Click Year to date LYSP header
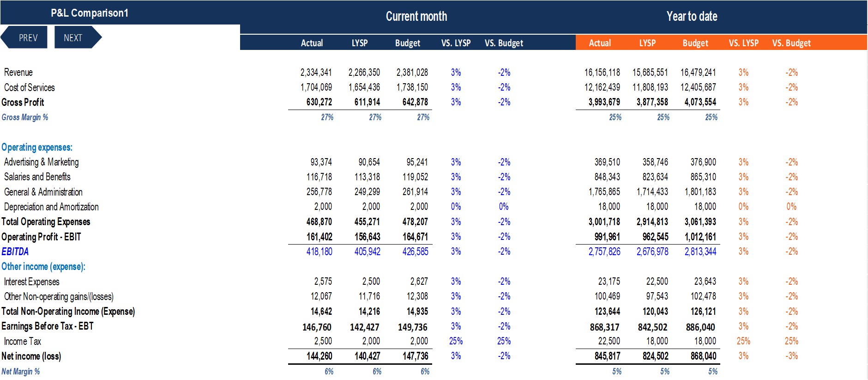Viewport: 868px width, 380px height. point(647,43)
